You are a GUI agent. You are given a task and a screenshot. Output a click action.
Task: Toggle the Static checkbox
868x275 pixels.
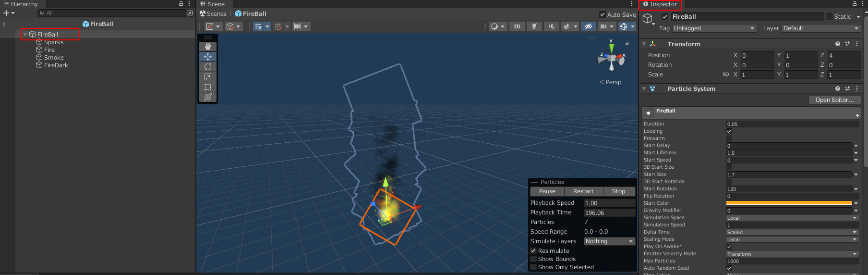coord(829,17)
